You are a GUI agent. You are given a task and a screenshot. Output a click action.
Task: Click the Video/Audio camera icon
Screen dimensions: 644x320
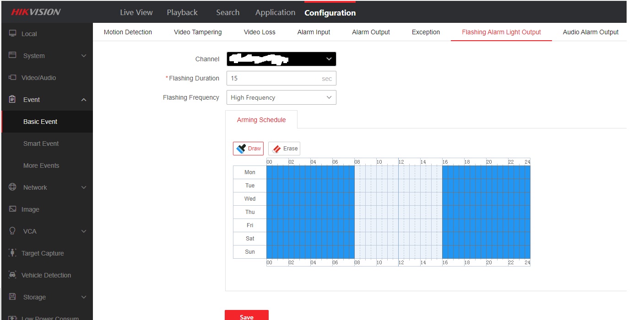(x=12, y=78)
